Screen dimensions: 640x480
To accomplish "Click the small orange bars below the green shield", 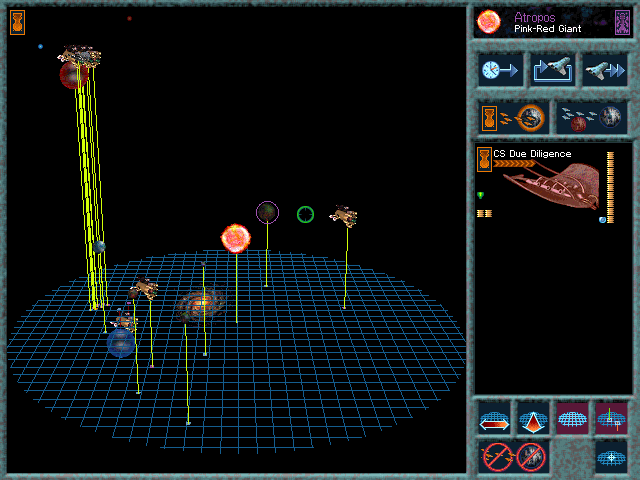I will pos(484,213).
